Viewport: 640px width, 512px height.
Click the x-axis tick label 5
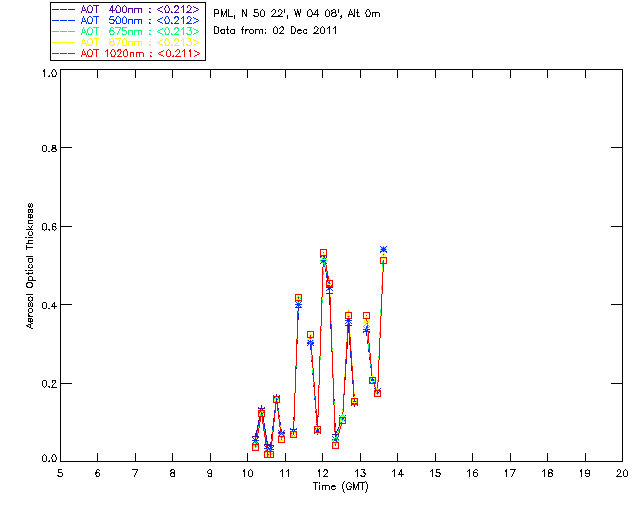click(x=60, y=472)
